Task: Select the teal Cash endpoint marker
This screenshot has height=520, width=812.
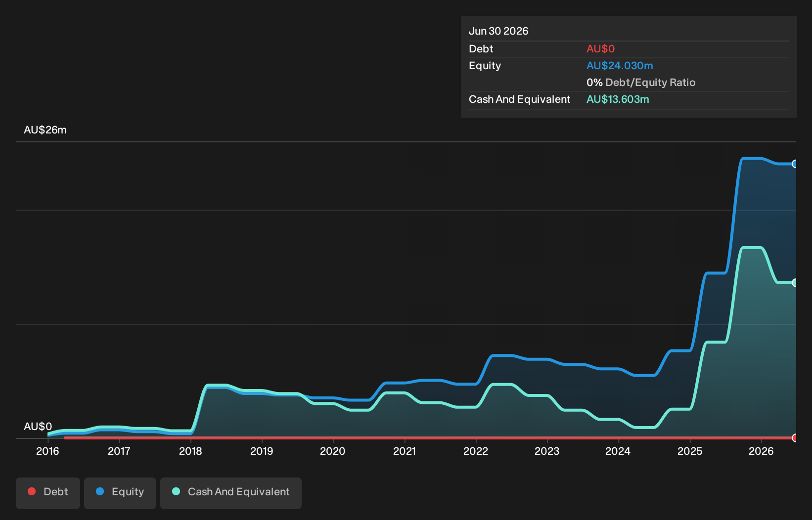Action: click(x=795, y=283)
